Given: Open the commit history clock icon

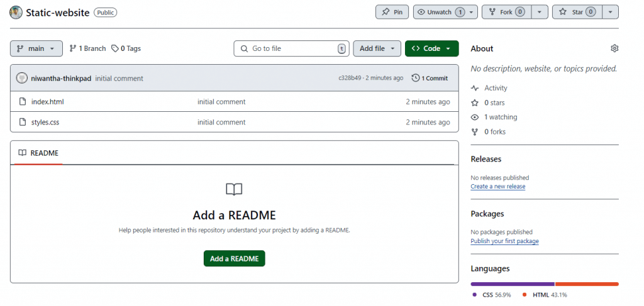Looking at the screenshot, I should coord(415,79).
